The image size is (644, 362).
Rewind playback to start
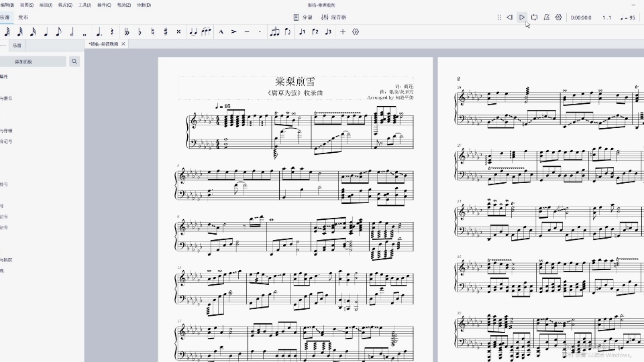tap(510, 17)
